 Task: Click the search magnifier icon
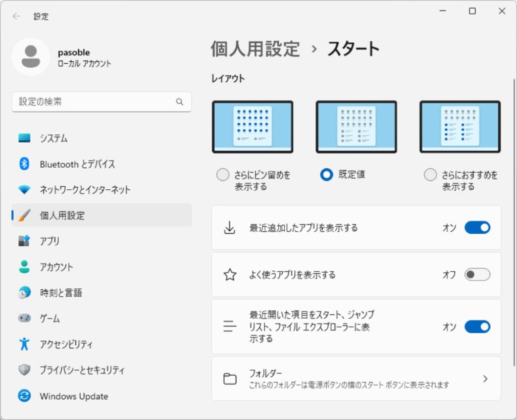click(x=180, y=101)
